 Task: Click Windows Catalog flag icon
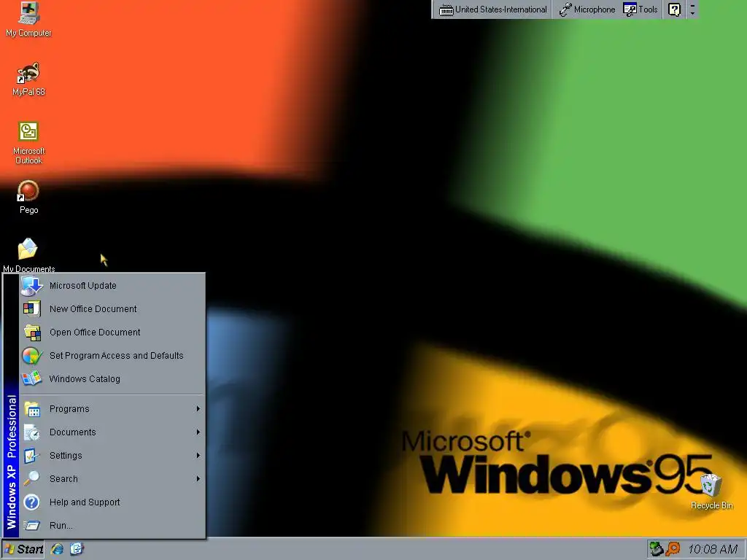pos(31,378)
